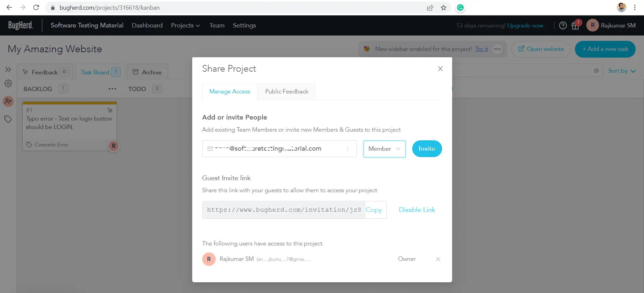This screenshot has height=293, width=644.
Task: Switch to the Public Feedback tab
Action: 287,91
